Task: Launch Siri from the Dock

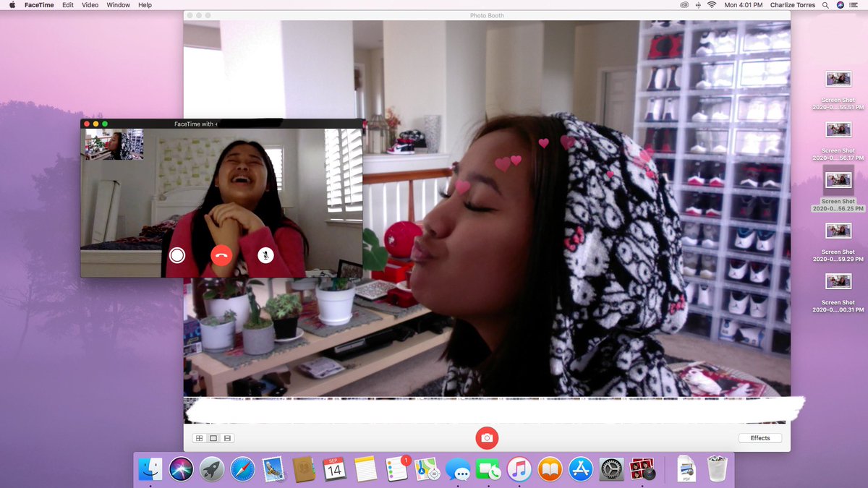Action: 181,469
